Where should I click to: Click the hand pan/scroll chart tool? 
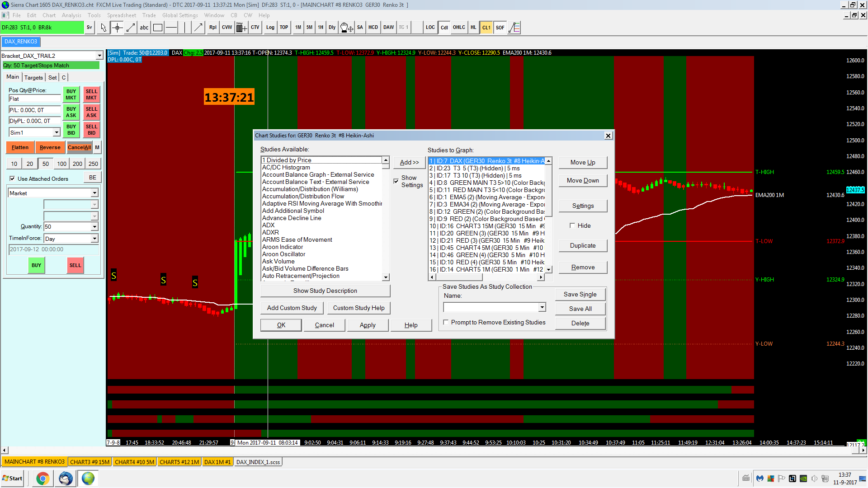[346, 28]
